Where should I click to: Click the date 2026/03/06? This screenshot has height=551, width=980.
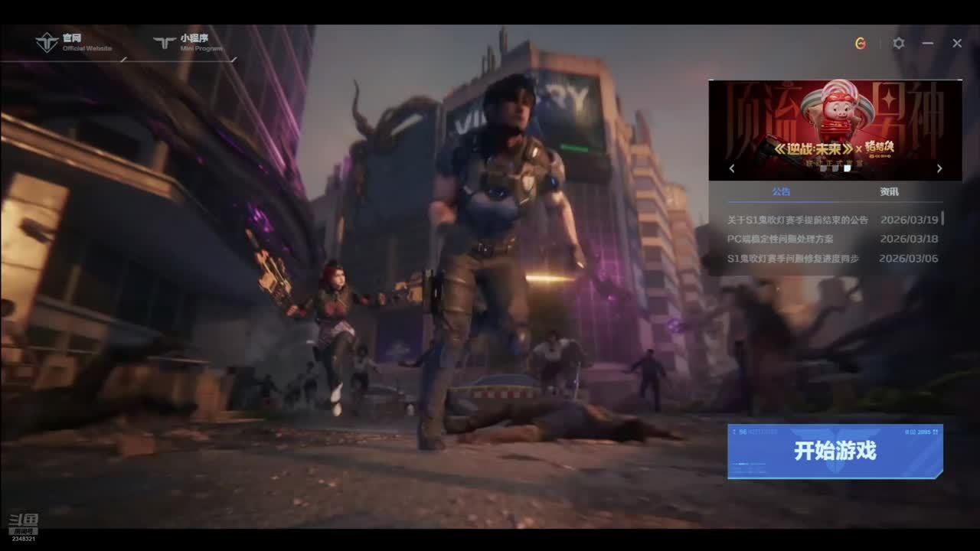coord(909,259)
